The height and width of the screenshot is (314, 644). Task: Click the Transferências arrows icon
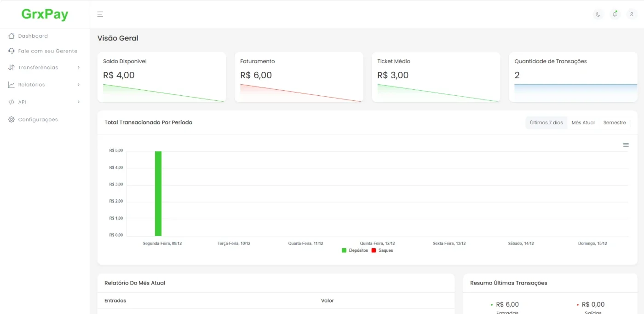pyautogui.click(x=11, y=67)
